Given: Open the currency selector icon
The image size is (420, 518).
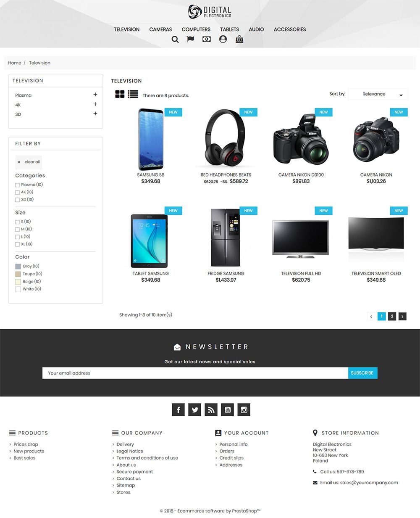Looking at the screenshot, I should point(207,39).
